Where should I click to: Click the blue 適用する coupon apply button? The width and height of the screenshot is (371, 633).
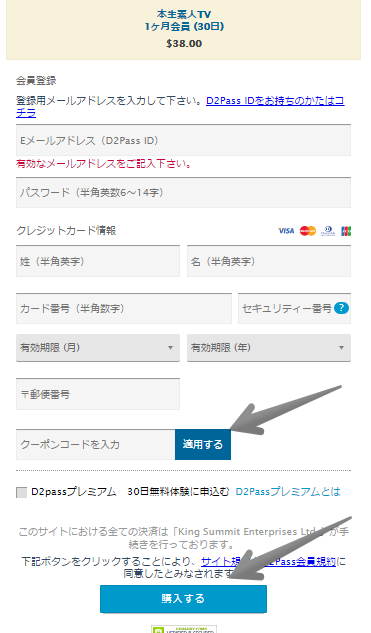(x=203, y=444)
